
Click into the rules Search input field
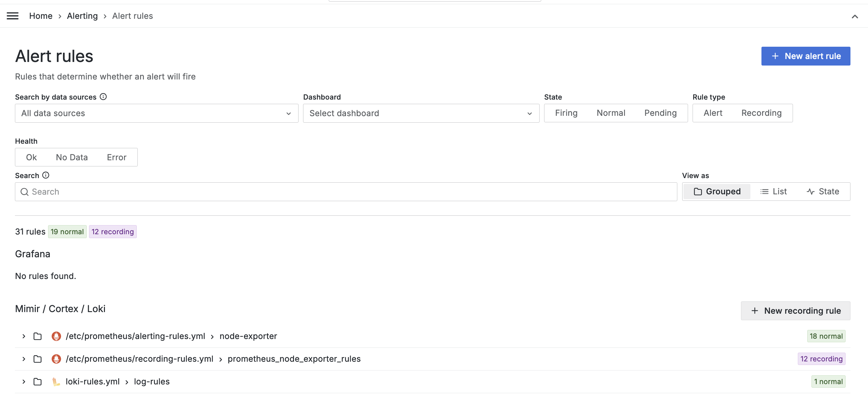coord(346,192)
